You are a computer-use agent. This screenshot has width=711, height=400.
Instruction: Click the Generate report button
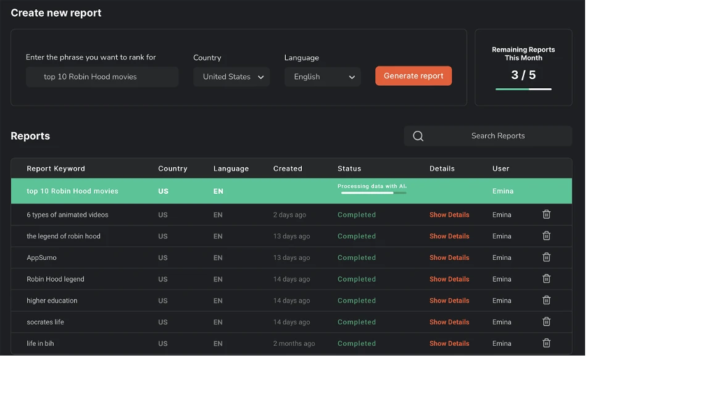(414, 76)
